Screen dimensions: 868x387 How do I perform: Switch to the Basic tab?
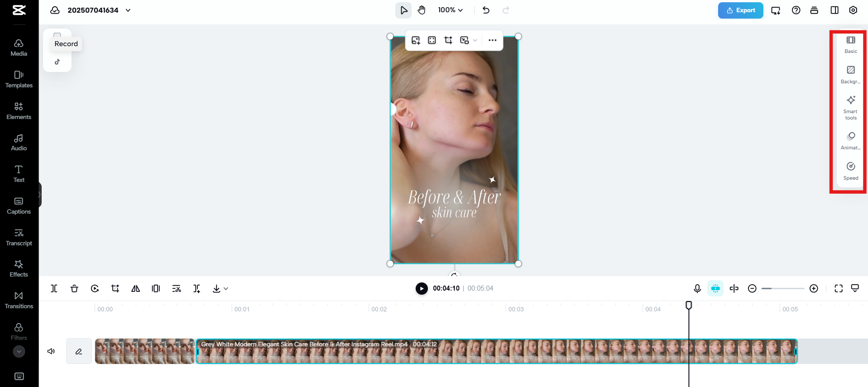coord(851,45)
